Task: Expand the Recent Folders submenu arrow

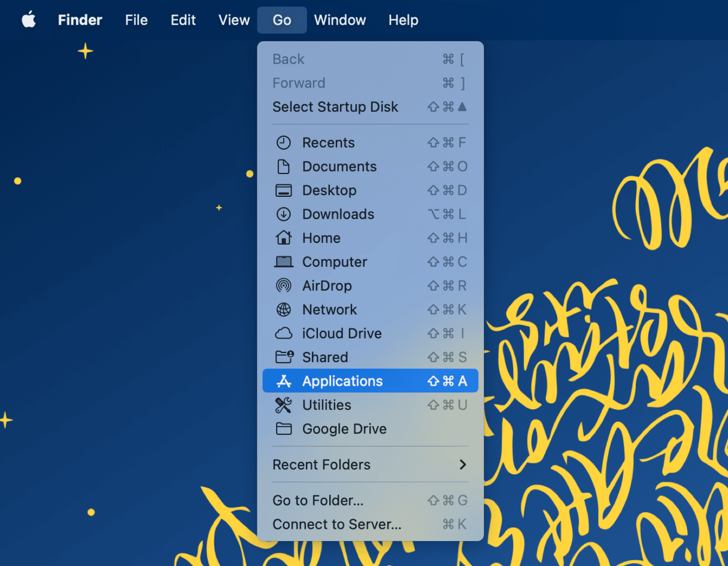Action: pos(462,465)
